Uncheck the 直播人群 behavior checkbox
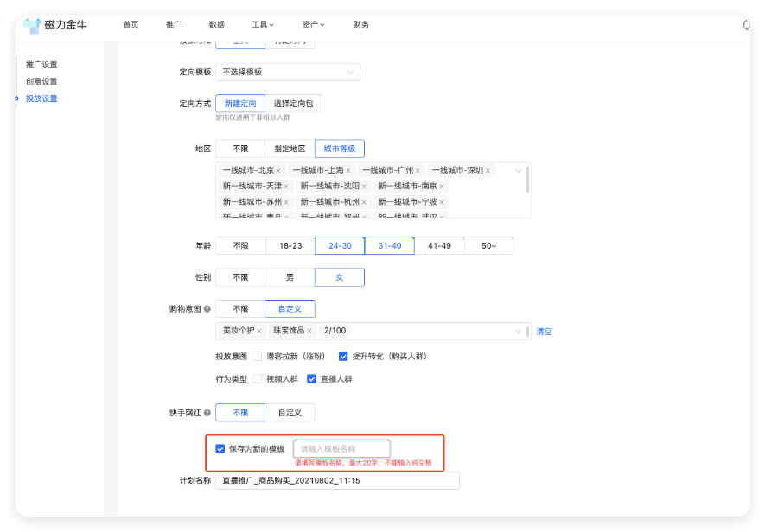 tap(312, 378)
